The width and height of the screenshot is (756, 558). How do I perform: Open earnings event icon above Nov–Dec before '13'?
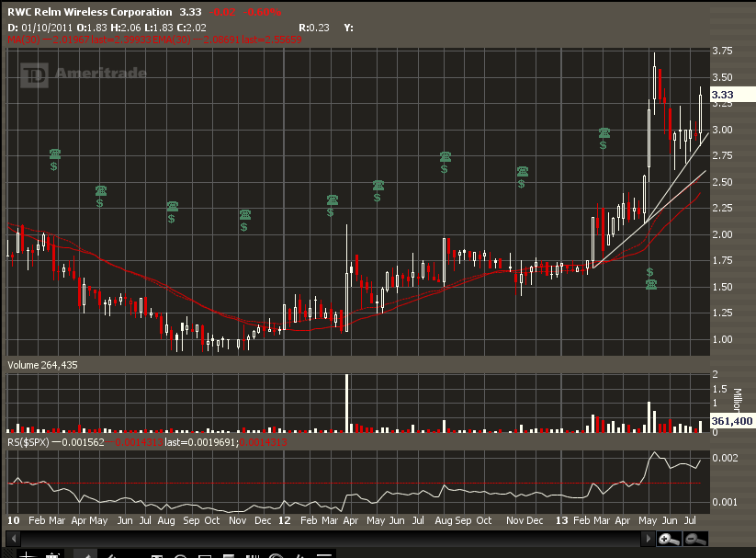coord(522,173)
